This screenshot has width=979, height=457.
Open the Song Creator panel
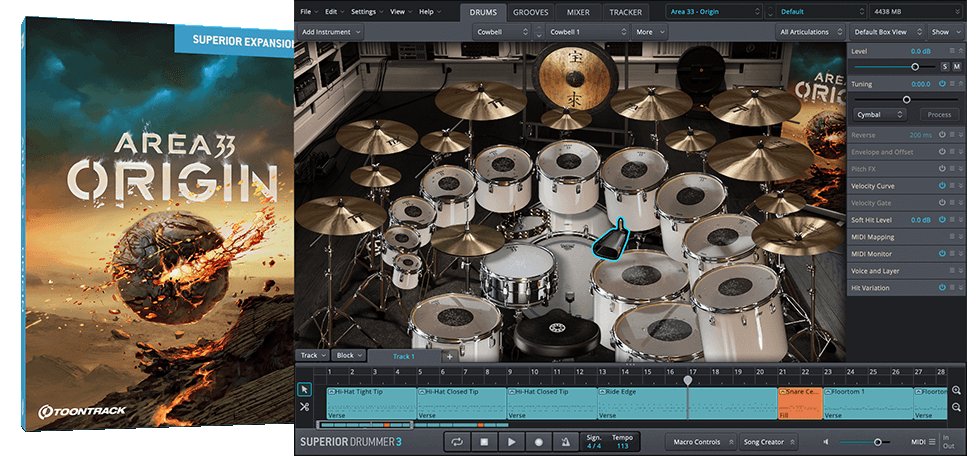point(768,441)
